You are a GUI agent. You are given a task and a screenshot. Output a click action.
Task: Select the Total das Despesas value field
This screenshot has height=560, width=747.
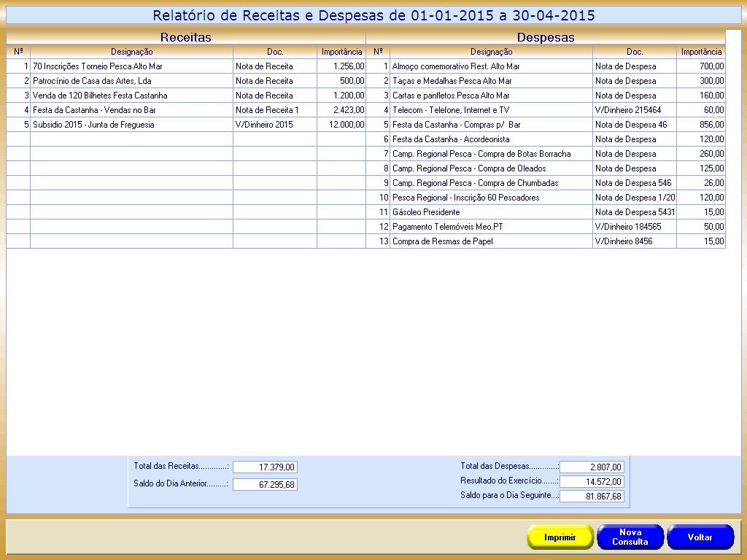pyautogui.click(x=592, y=467)
